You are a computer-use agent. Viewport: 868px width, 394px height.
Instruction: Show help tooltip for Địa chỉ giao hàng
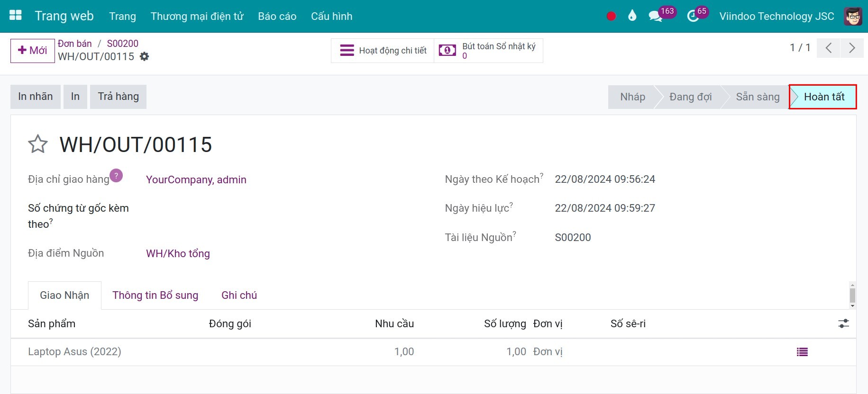[116, 176]
